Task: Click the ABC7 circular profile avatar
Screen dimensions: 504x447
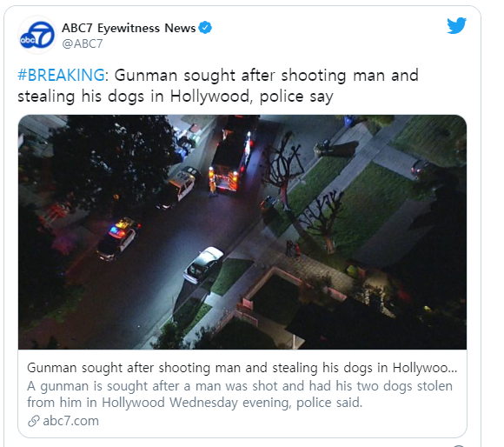Action: pyautogui.click(x=37, y=35)
